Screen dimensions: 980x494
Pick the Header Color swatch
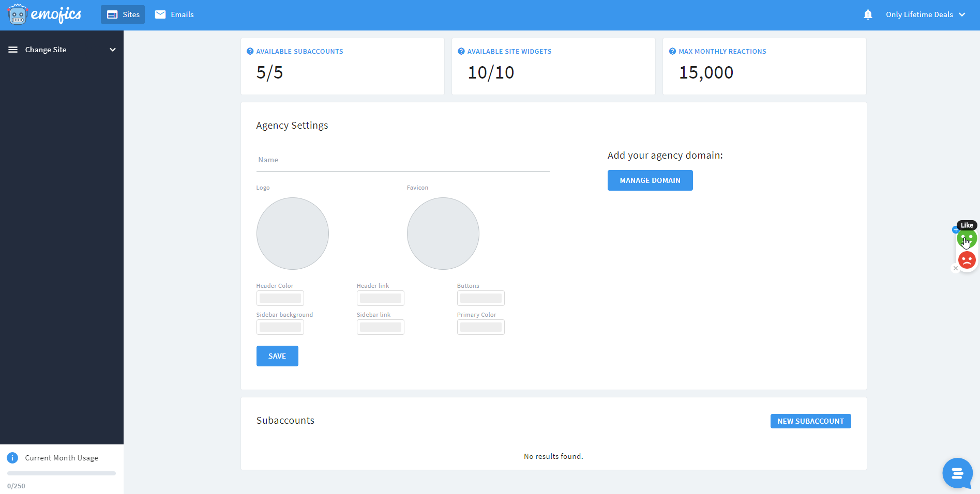280,298
